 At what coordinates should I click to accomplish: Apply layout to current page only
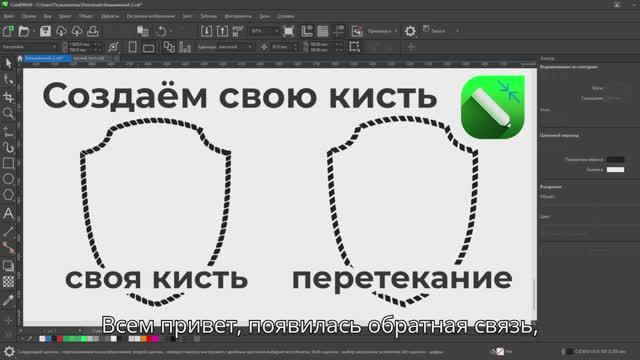pyautogui.click(x=185, y=47)
